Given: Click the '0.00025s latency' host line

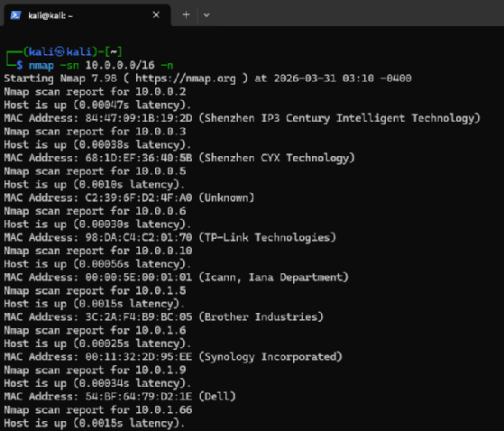Looking at the screenshot, I should click(x=97, y=344).
